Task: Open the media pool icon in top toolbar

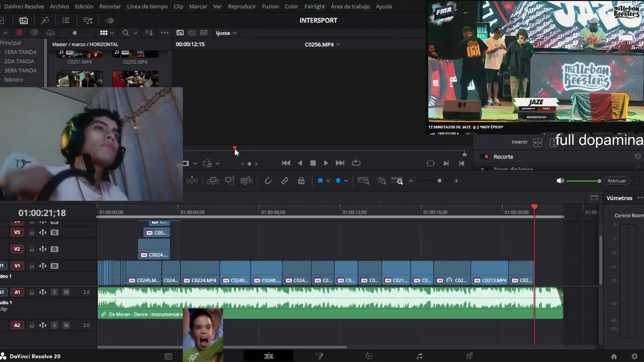Action: [24, 21]
